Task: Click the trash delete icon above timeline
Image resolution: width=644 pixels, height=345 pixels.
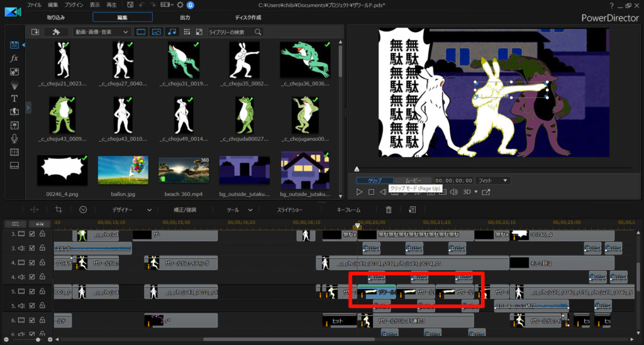Action: (x=389, y=210)
